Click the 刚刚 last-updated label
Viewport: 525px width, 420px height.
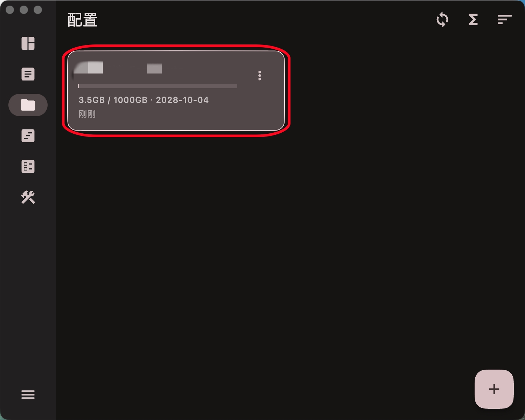[x=87, y=114]
